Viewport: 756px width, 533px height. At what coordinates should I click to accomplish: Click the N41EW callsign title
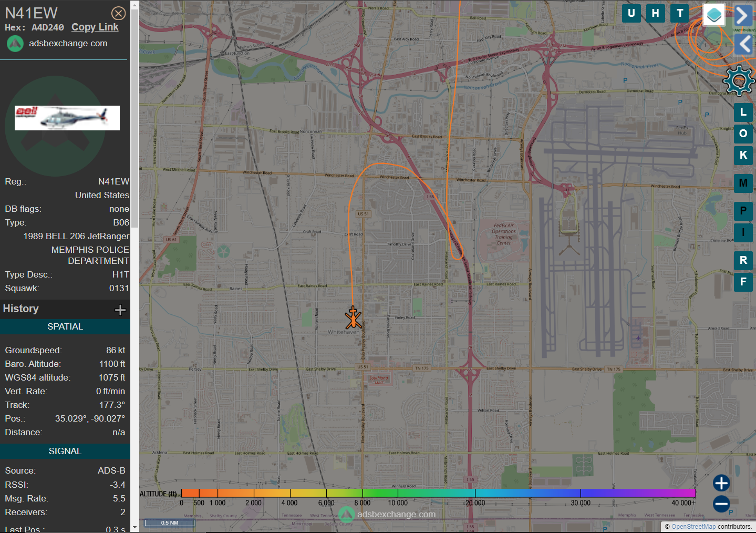(31, 13)
